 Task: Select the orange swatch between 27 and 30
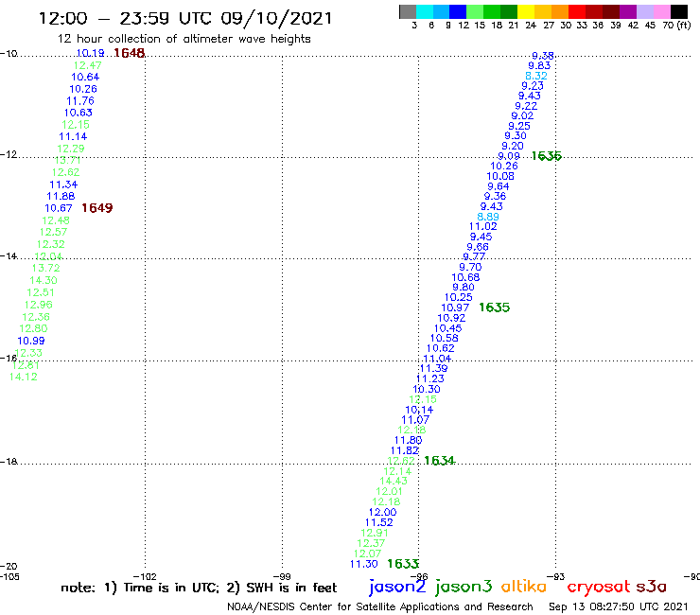560,11
